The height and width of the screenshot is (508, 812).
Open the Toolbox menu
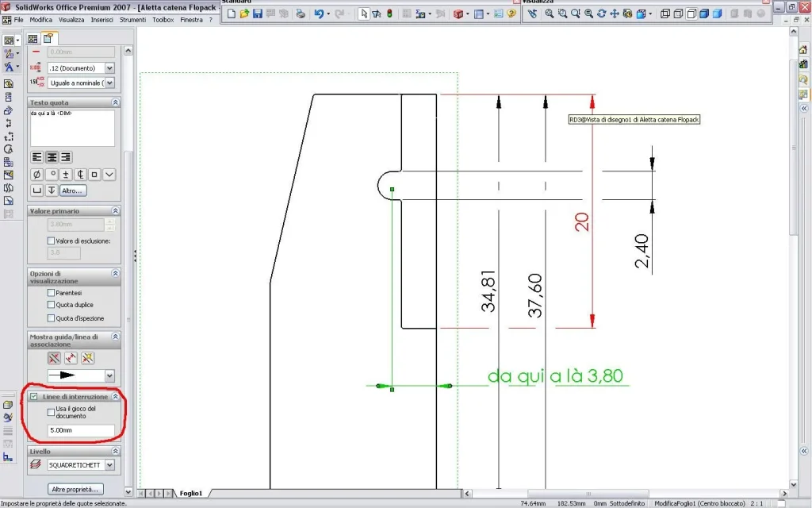coord(163,20)
